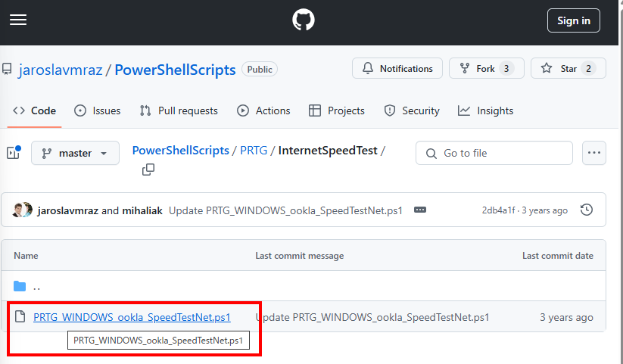The image size is (623, 364).
Task: Expand commit message ellipsis details
Action: click(420, 210)
